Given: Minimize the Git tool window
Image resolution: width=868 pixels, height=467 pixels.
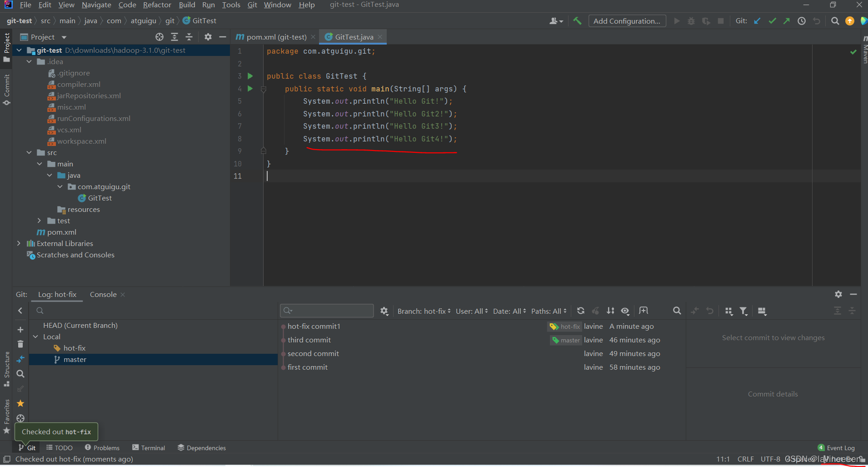Looking at the screenshot, I should coord(853,294).
